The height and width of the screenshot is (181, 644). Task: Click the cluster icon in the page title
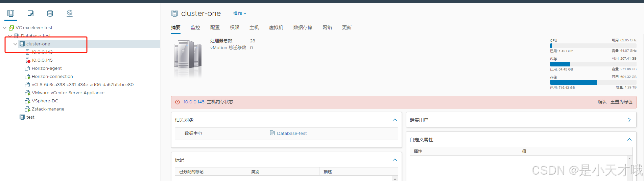(x=174, y=14)
